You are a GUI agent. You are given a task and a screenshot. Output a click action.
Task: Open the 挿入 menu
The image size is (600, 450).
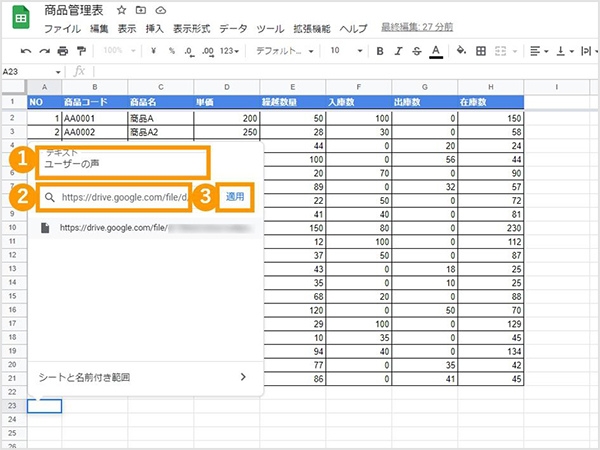click(x=155, y=29)
